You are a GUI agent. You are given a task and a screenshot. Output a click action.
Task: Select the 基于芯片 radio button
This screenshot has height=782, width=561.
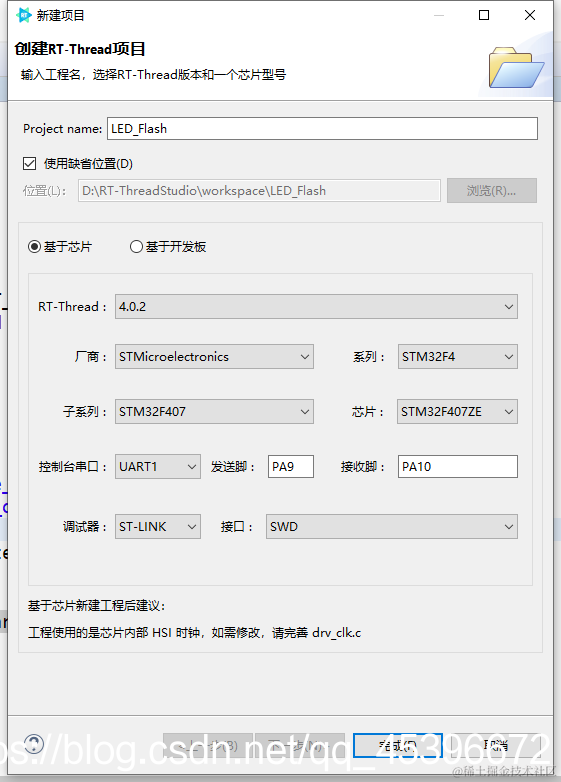pos(34,247)
